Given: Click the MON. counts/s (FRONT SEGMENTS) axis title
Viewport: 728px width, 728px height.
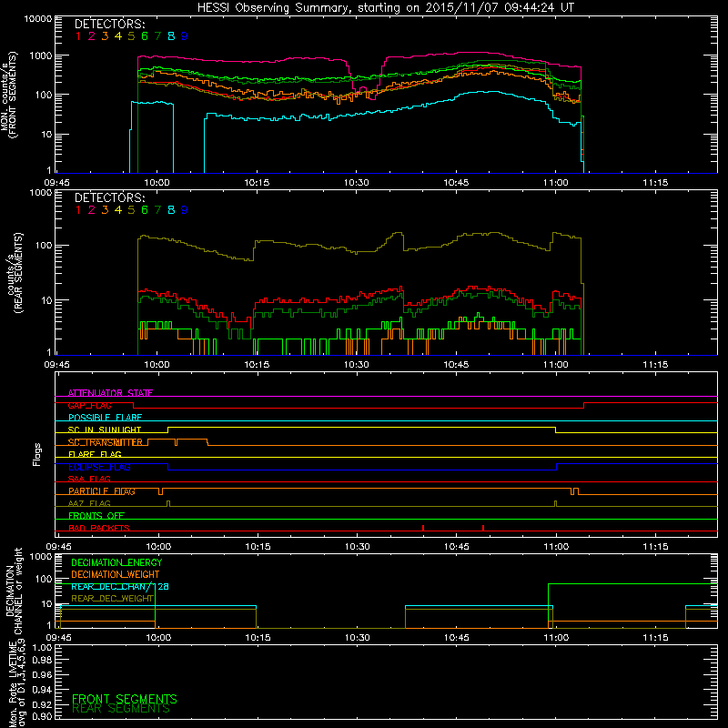Looking at the screenshot, I should (x=8, y=96).
